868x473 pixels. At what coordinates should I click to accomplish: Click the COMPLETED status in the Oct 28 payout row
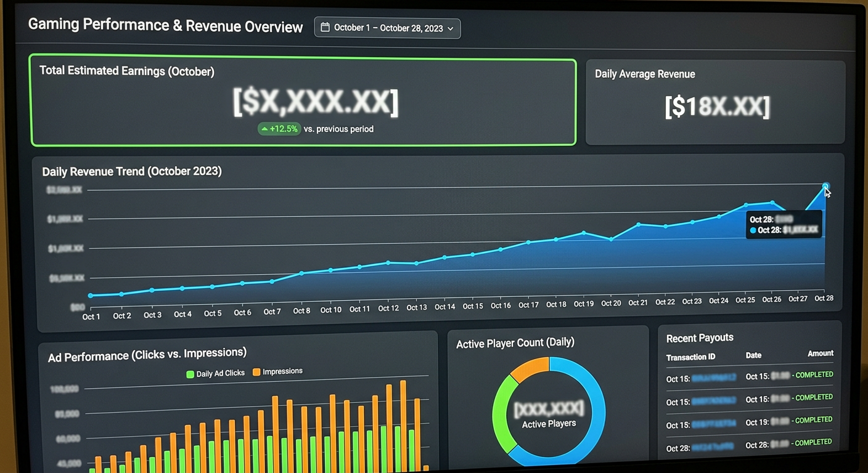click(813, 442)
